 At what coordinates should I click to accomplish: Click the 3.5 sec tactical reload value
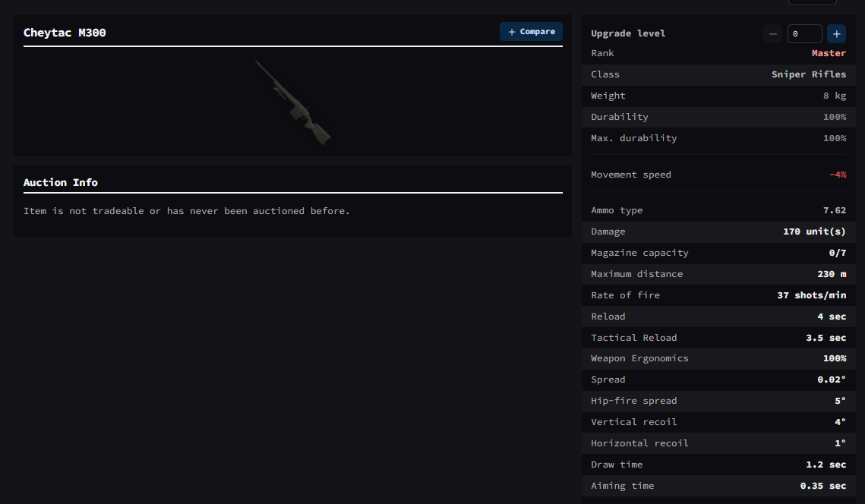826,338
